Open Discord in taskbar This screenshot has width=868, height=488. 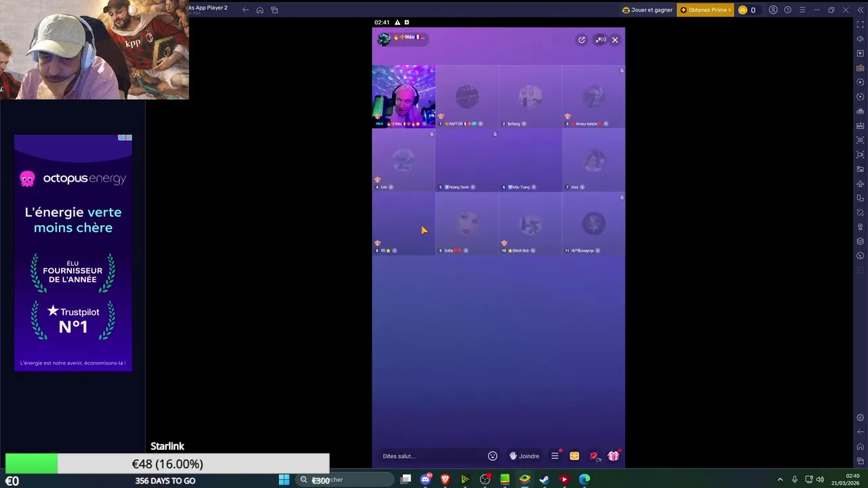coord(425,480)
